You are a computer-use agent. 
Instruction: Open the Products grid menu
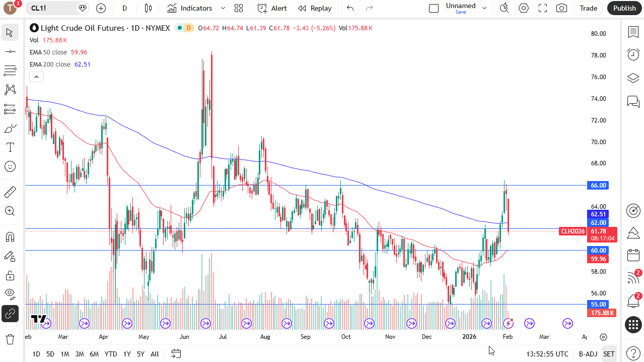[x=633, y=325]
